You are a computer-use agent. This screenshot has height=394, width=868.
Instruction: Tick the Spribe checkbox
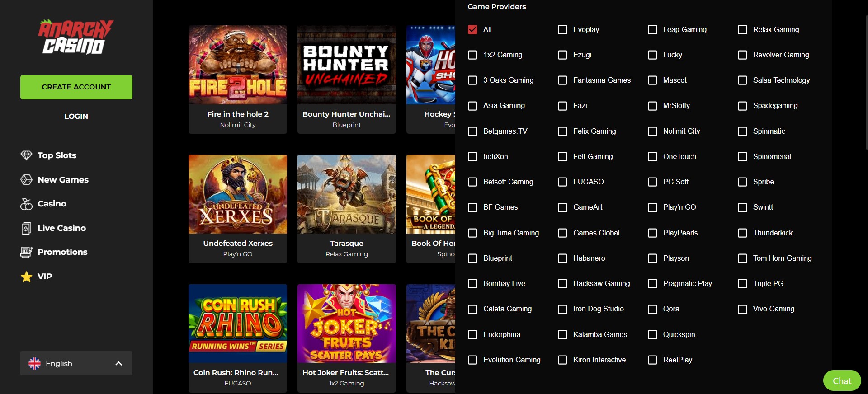[x=743, y=182]
